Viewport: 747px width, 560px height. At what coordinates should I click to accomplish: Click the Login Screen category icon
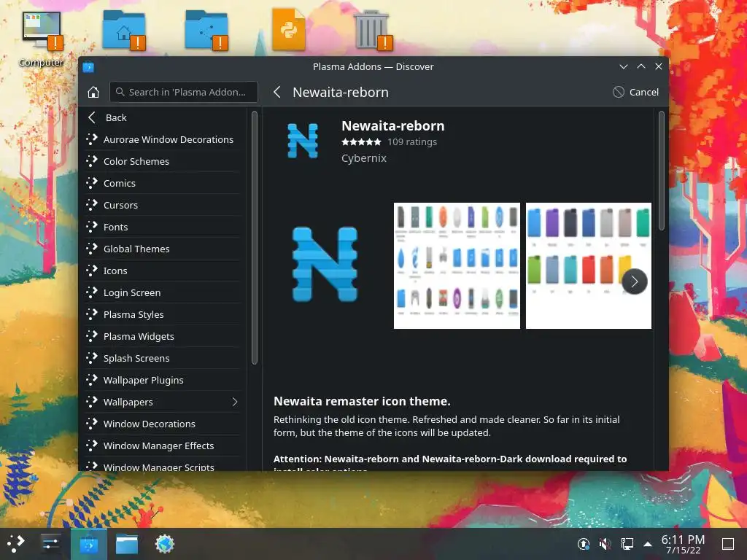[x=91, y=292]
